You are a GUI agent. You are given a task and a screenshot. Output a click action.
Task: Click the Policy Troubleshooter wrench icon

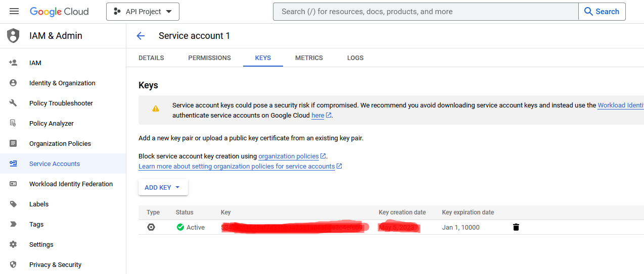pos(13,103)
